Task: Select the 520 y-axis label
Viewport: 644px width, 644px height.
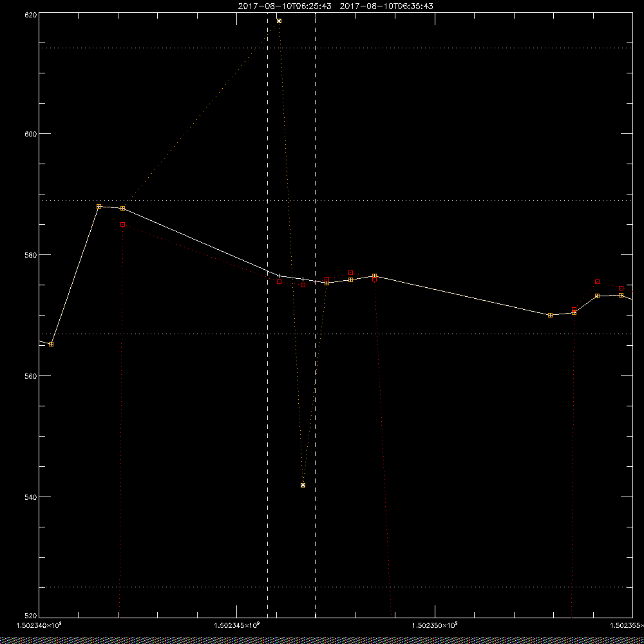Action: [x=31, y=616]
